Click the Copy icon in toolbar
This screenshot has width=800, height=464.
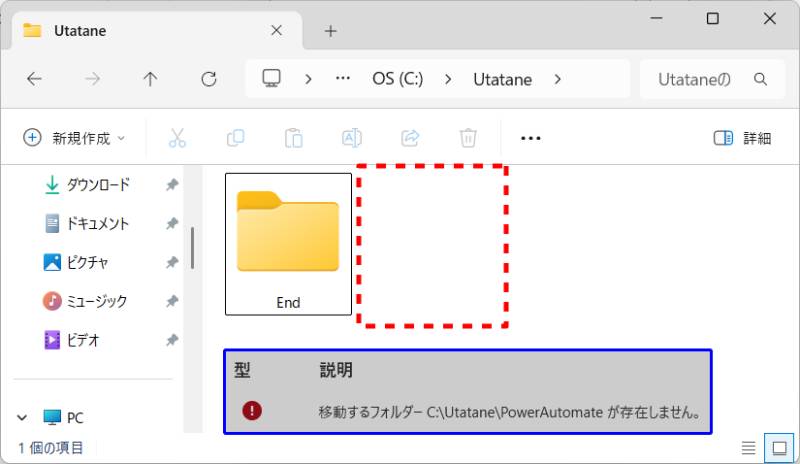click(x=235, y=138)
